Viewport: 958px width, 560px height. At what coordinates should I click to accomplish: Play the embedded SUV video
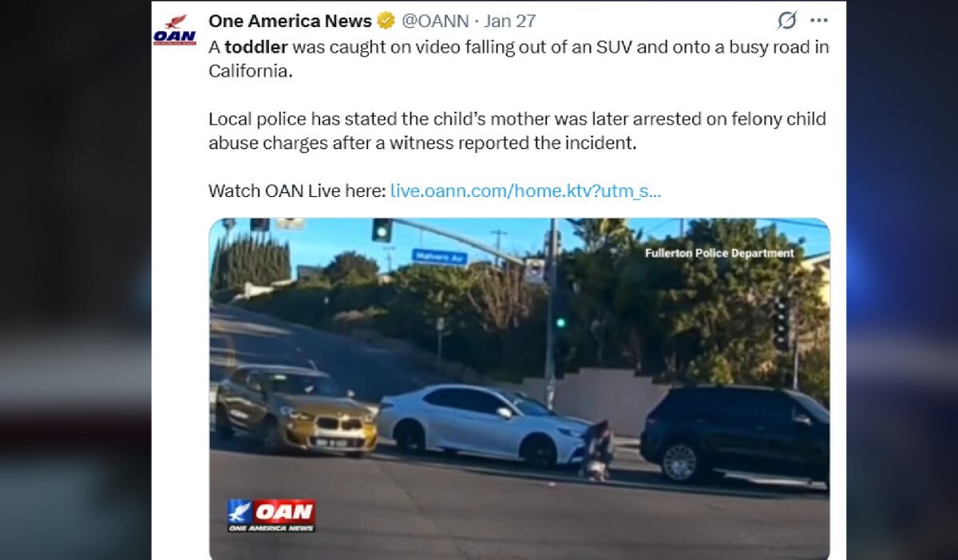click(x=520, y=388)
